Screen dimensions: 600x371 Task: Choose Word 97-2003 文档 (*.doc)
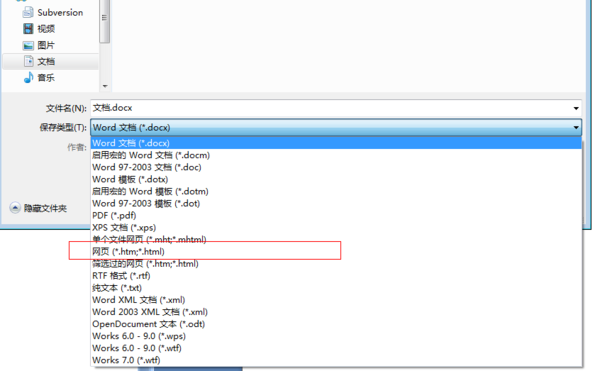336,167
